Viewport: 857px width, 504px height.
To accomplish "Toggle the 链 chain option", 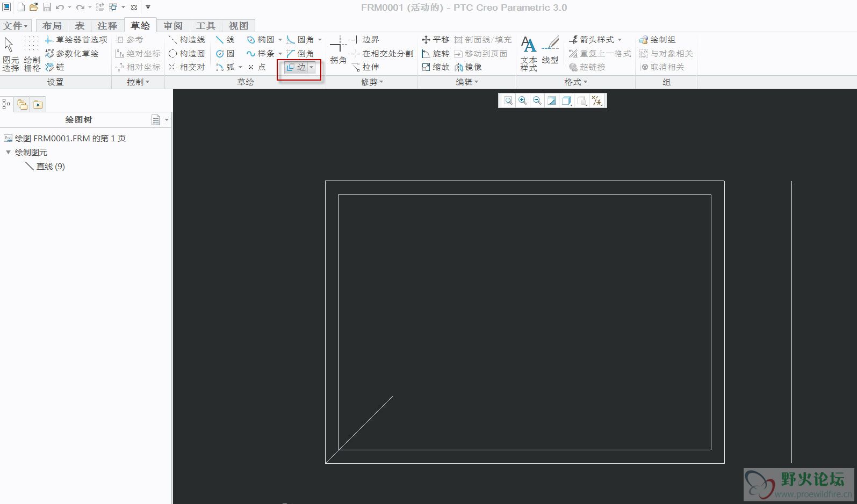I will tap(55, 67).
